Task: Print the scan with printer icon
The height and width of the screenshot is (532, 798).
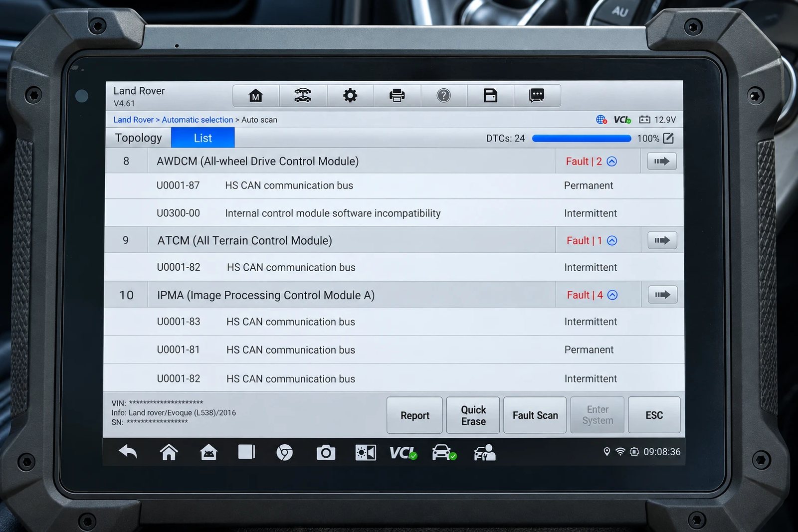Action: click(397, 95)
